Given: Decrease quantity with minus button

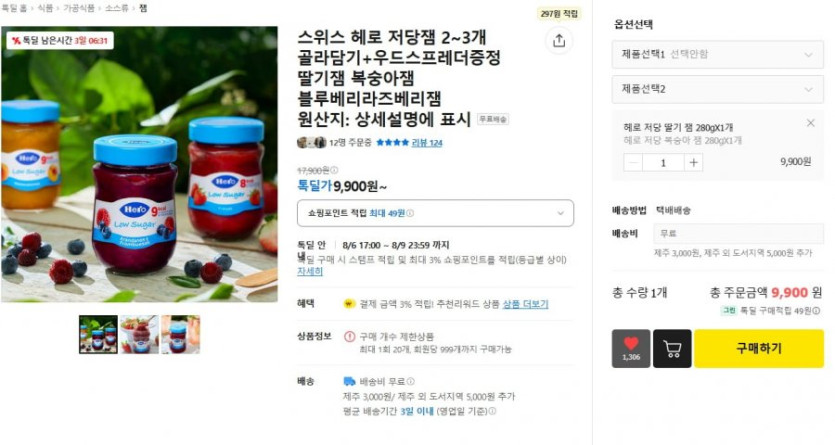Looking at the screenshot, I should (633, 163).
